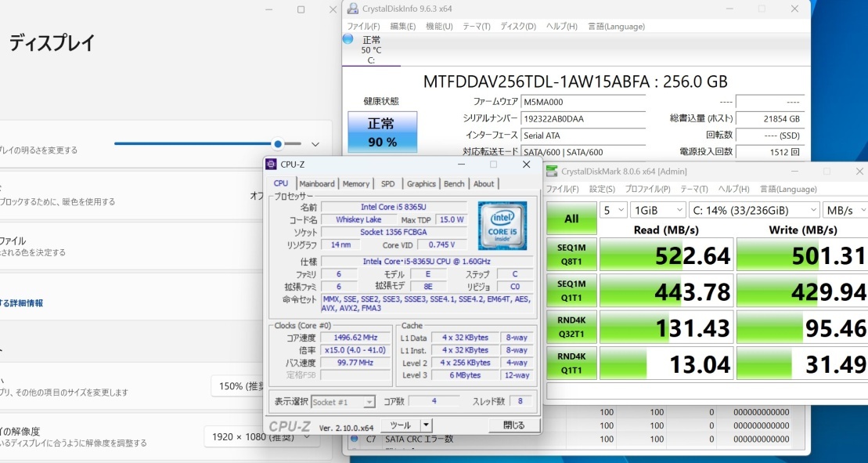Click the green All benchmark button
Image resolution: width=868 pixels, height=463 pixels.
click(x=572, y=219)
